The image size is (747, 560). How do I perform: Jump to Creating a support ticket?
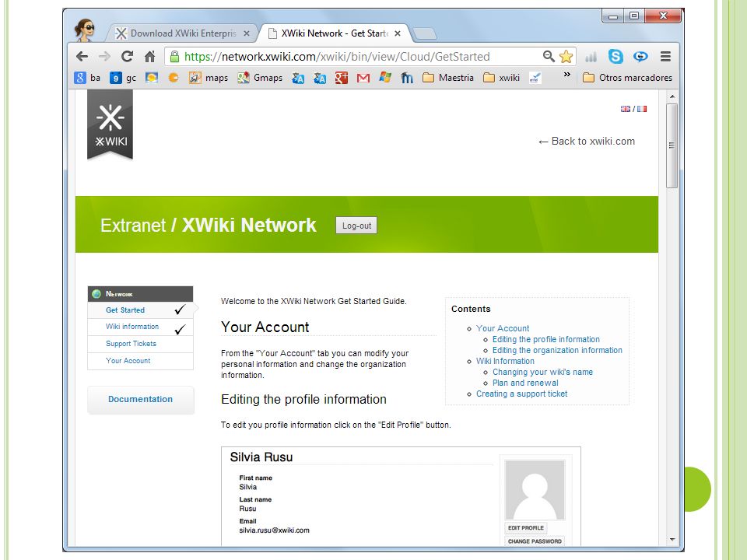pos(521,394)
